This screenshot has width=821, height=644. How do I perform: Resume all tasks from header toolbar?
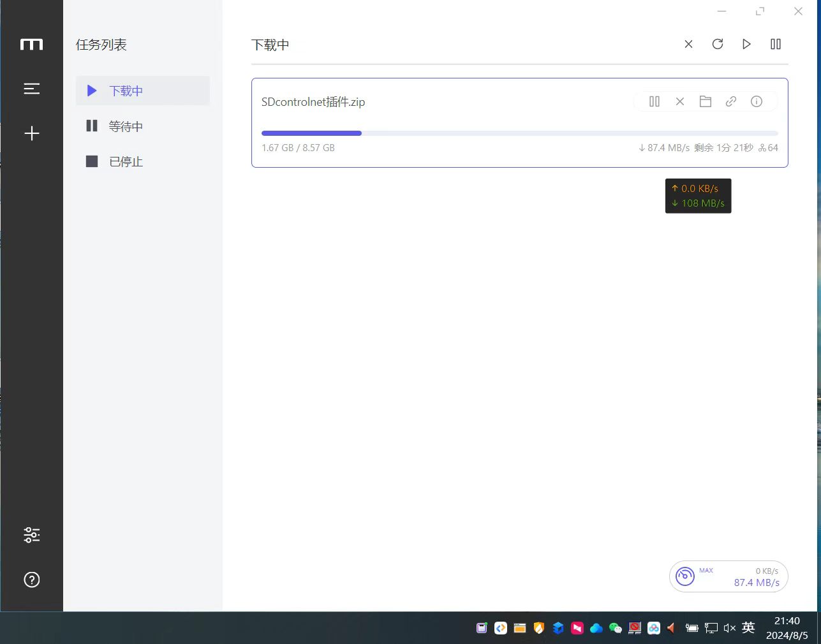point(746,44)
